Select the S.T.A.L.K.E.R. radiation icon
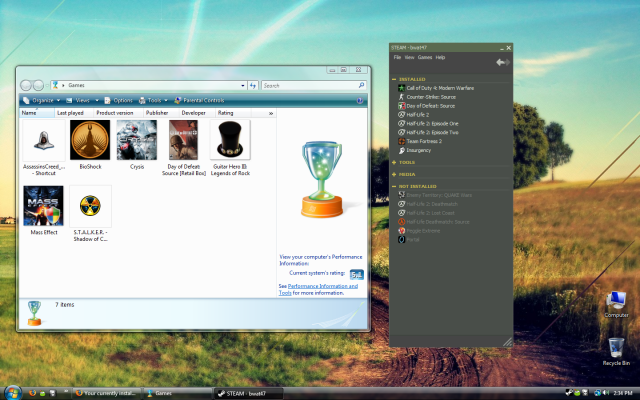 pos(90,206)
